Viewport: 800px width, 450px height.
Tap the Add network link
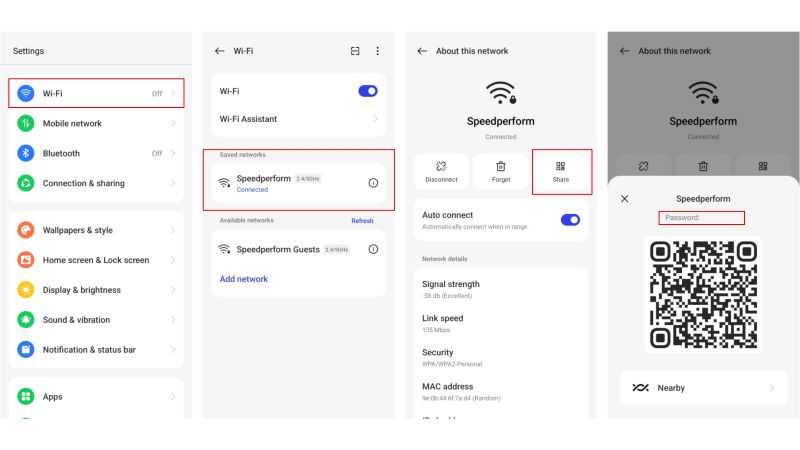[244, 279]
